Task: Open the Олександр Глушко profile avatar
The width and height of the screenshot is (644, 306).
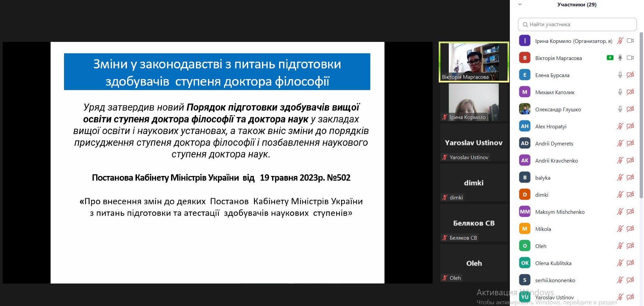Action: [525, 109]
